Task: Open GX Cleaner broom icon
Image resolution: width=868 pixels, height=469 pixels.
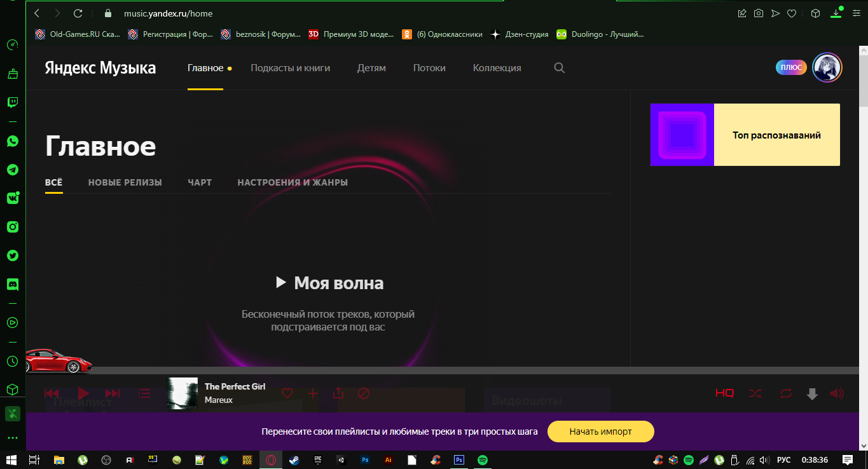Action: [13, 74]
